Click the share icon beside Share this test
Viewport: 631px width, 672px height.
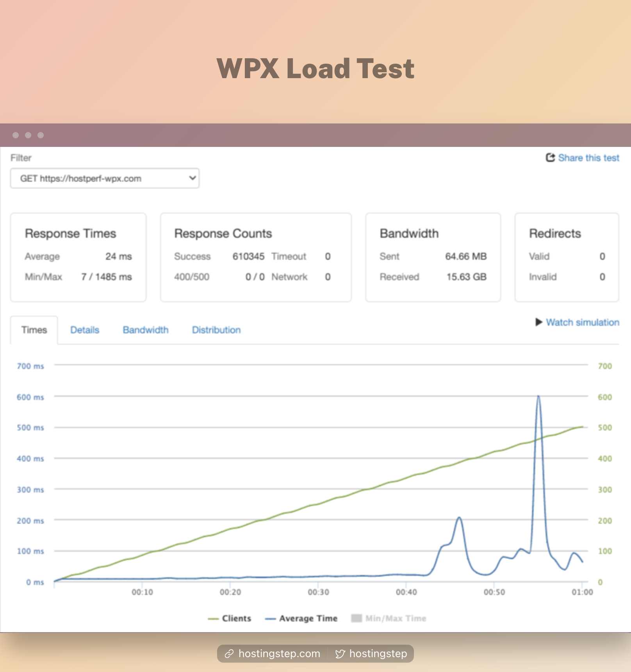(550, 157)
